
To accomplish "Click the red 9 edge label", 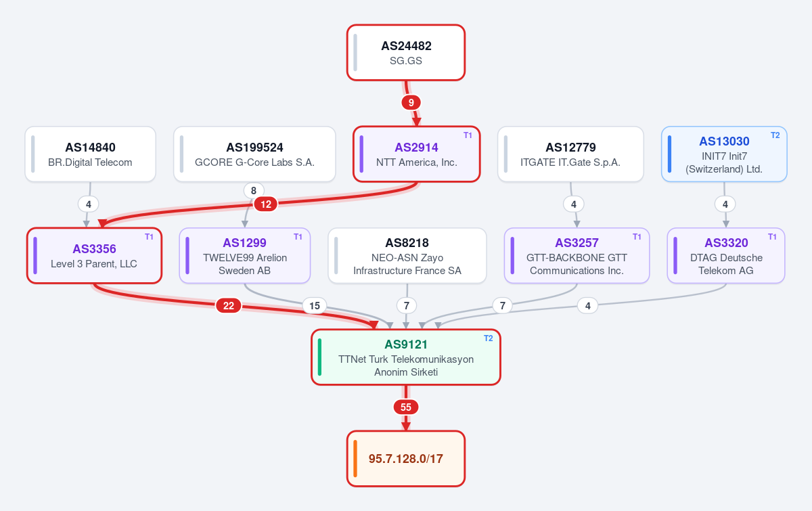I will [x=411, y=103].
